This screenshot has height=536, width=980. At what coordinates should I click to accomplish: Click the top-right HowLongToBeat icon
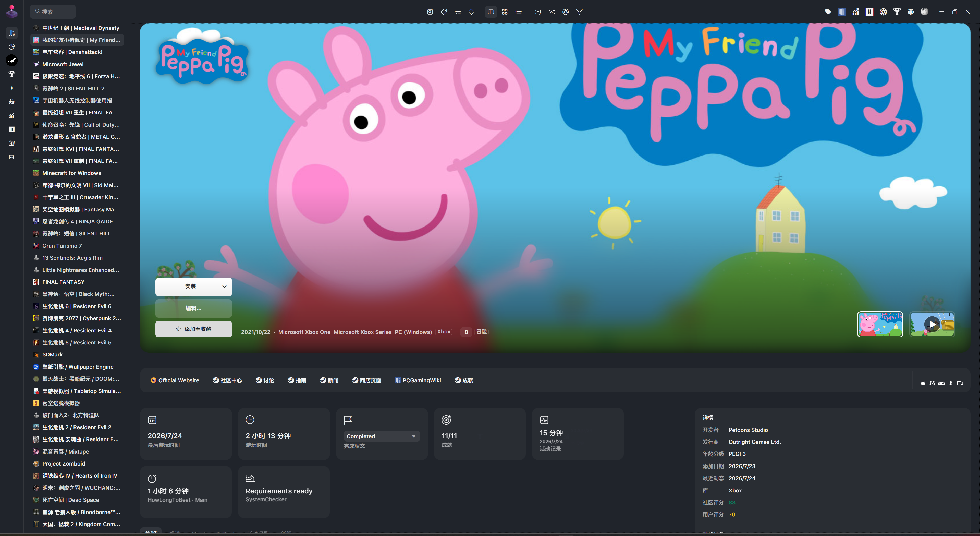pos(869,12)
